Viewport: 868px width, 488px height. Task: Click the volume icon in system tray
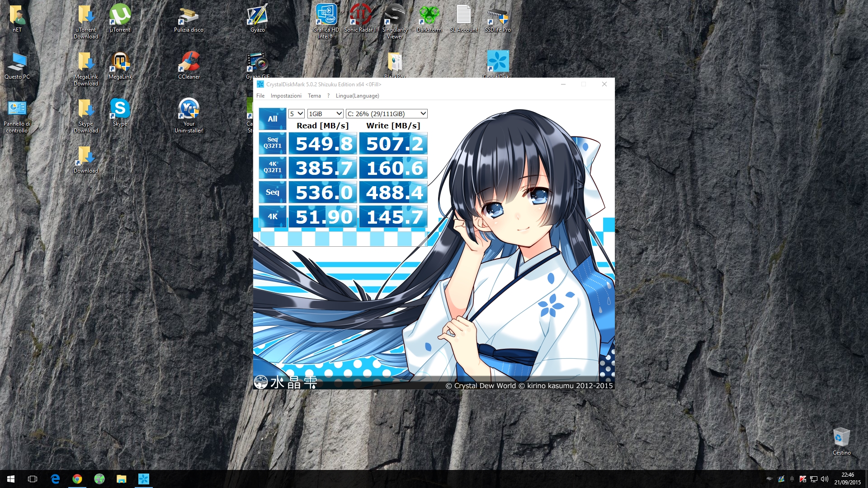[x=825, y=479]
